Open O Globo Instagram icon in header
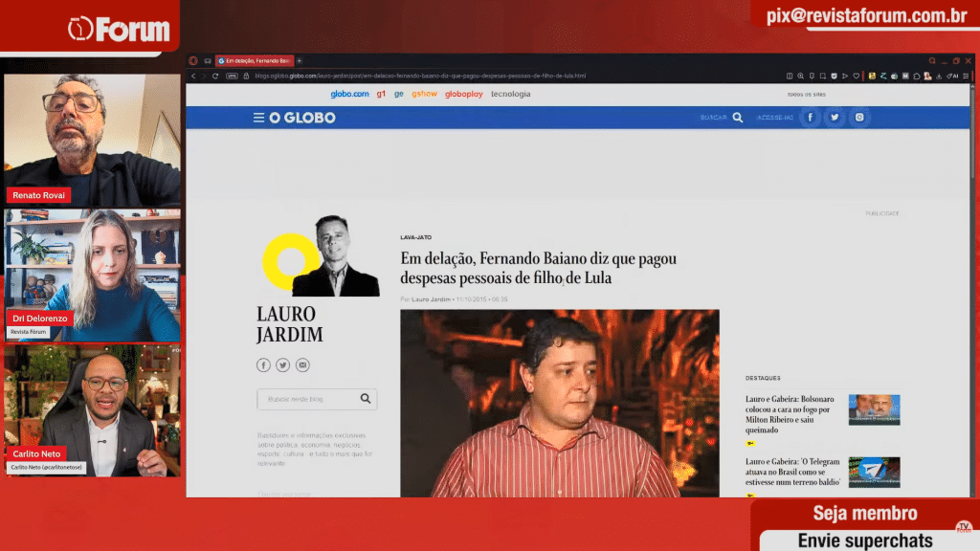 859,118
